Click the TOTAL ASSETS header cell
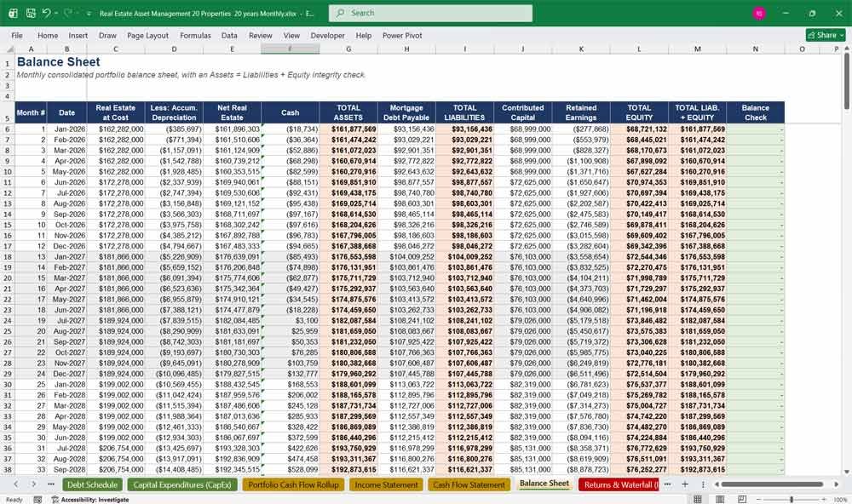Viewport: 852px width, 504px height. tap(348, 112)
